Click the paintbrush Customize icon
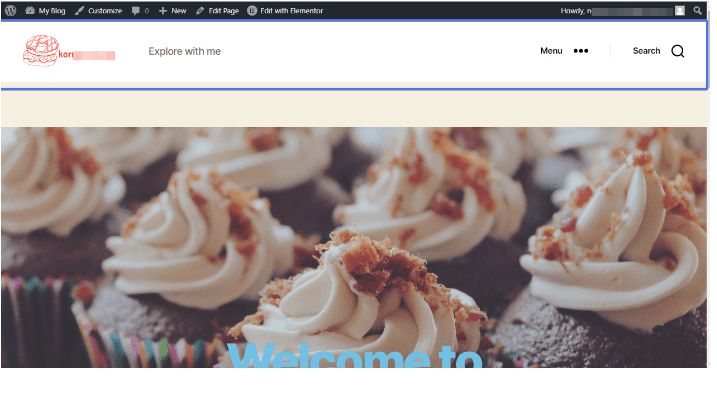This screenshot has height=398, width=717. (x=80, y=11)
